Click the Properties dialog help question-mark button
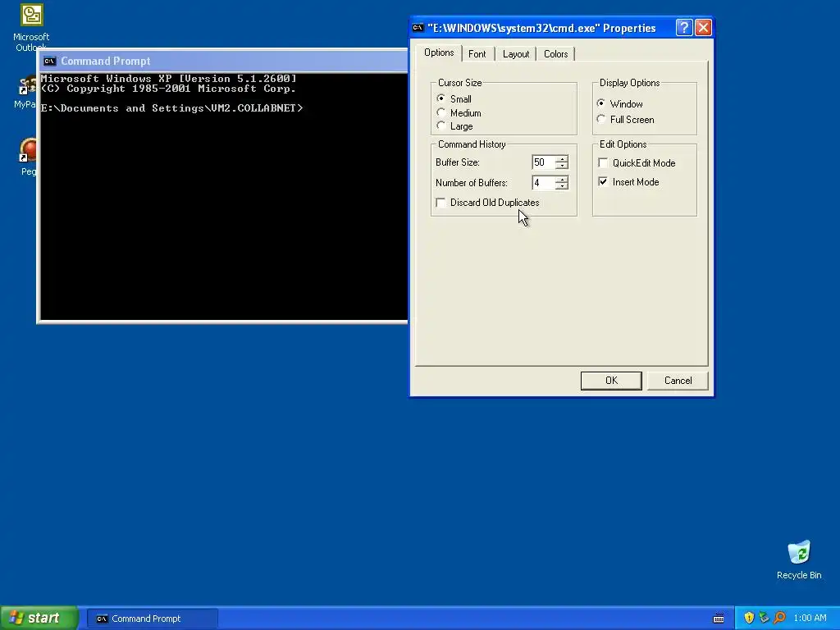Image resolution: width=840 pixels, height=630 pixels. click(x=684, y=28)
